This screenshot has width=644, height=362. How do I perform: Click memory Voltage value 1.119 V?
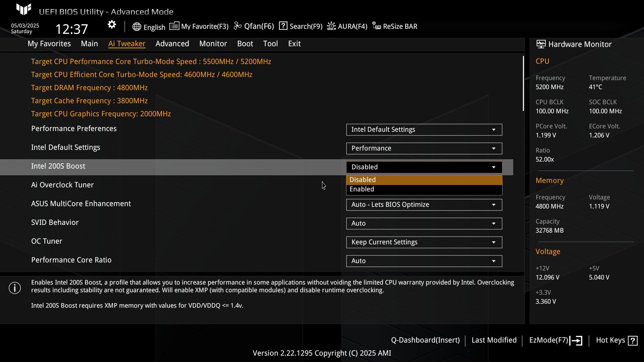click(599, 206)
